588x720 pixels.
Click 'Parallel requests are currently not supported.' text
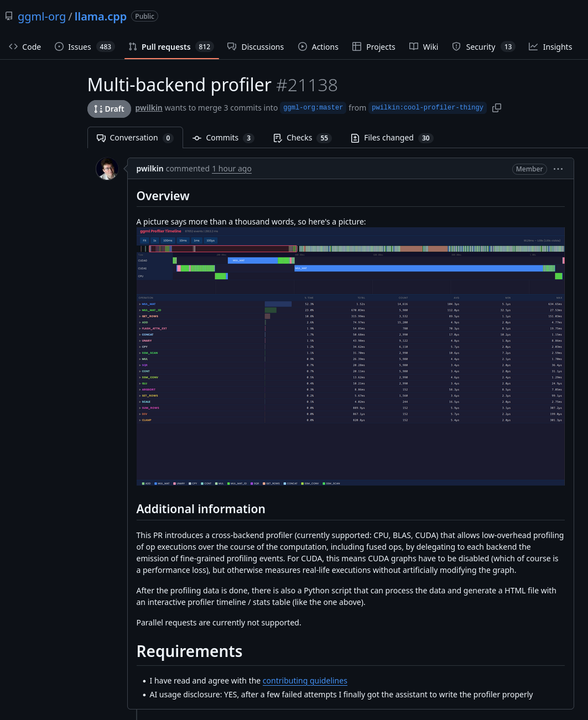(x=219, y=623)
